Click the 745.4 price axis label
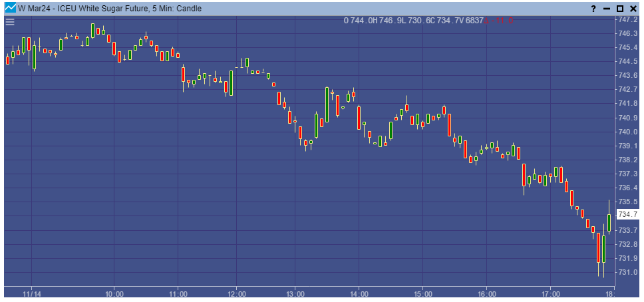The height and width of the screenshot is (302, 644). tap(627, 47)
